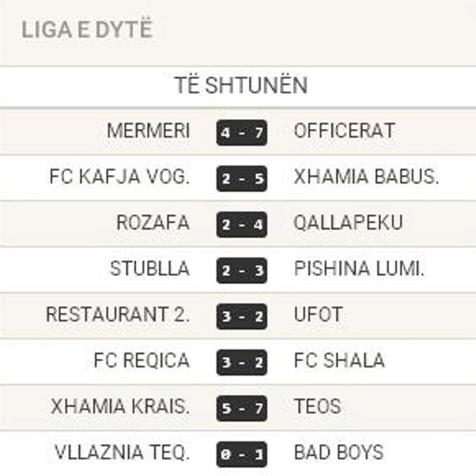
Task: Select the XHAMIA BABUS. team
Action: pyautogui.click(x=367, y=177)
